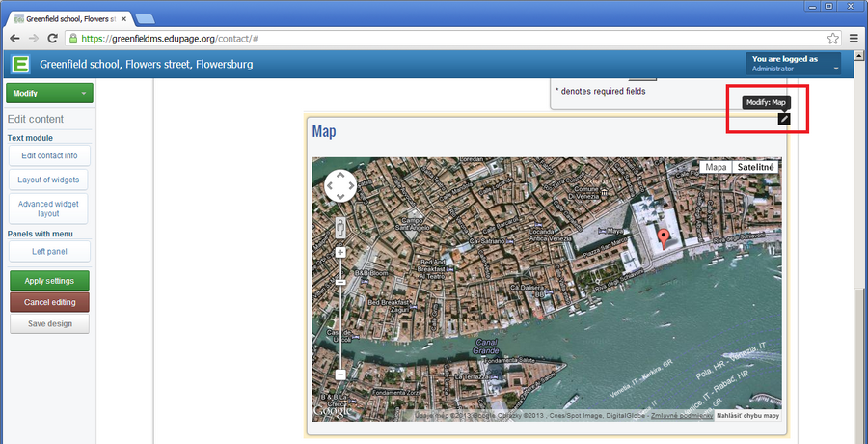This screenshot has width=868, height=444.
Task: Open Edit contact info
Action: (x=49, y=155)
